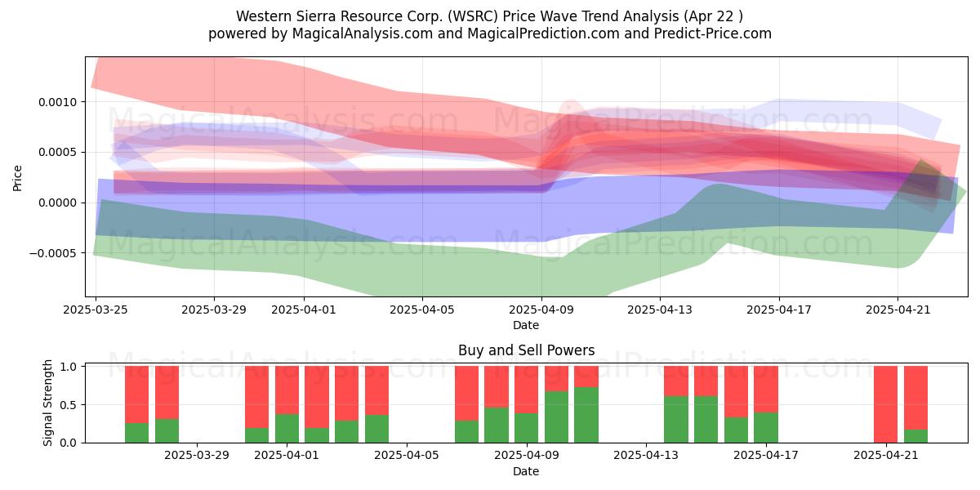Click the 'Price' y-axis label
This screenshot has height=490, width=980.
pos(18,177)
